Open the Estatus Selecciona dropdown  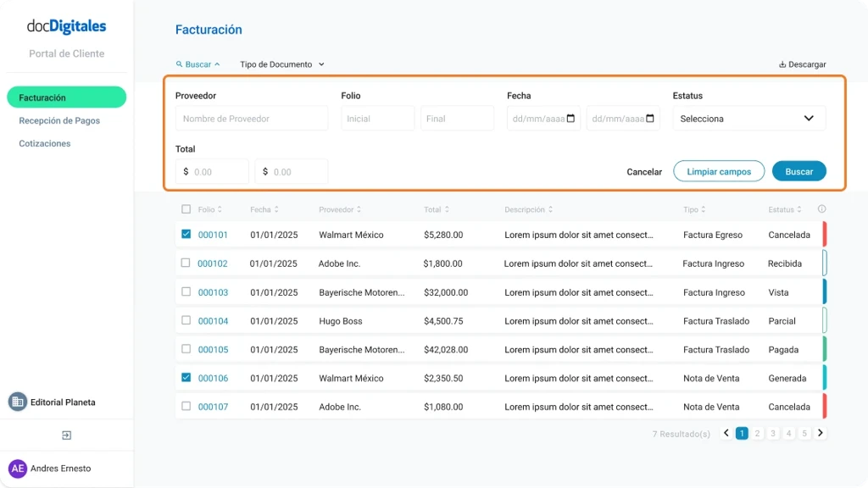coord(748,118)
